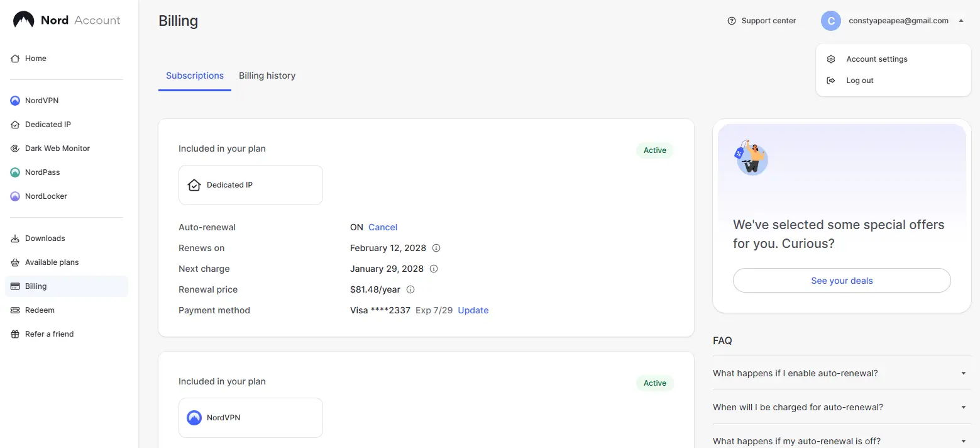Click the NordVPN plan box
Viewport: 980px width, 448px height.
(251, 418)
